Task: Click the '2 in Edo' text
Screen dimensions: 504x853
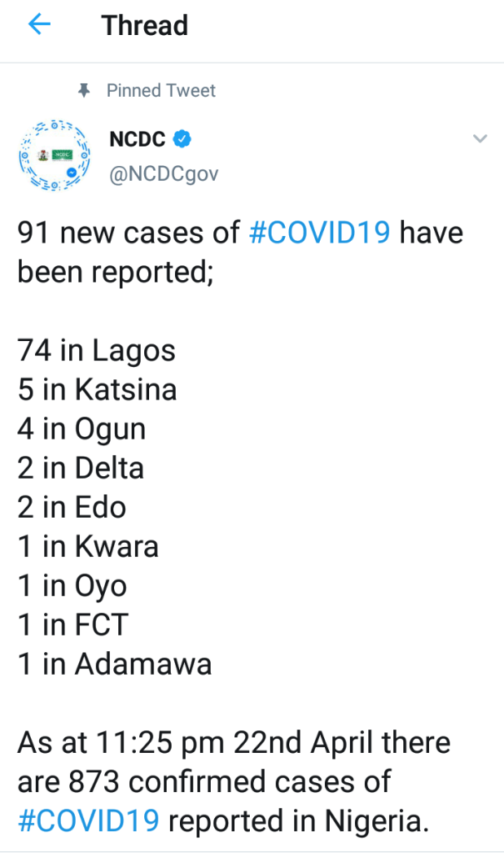Action: (72, 508)
